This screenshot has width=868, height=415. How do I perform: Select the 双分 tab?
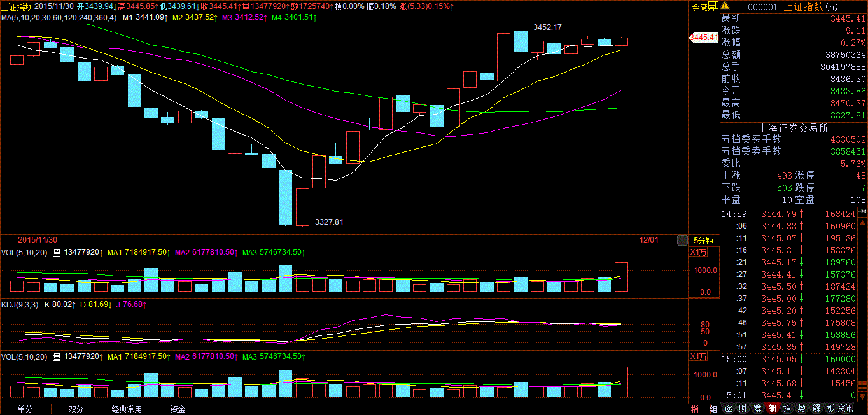click(76, 409)
